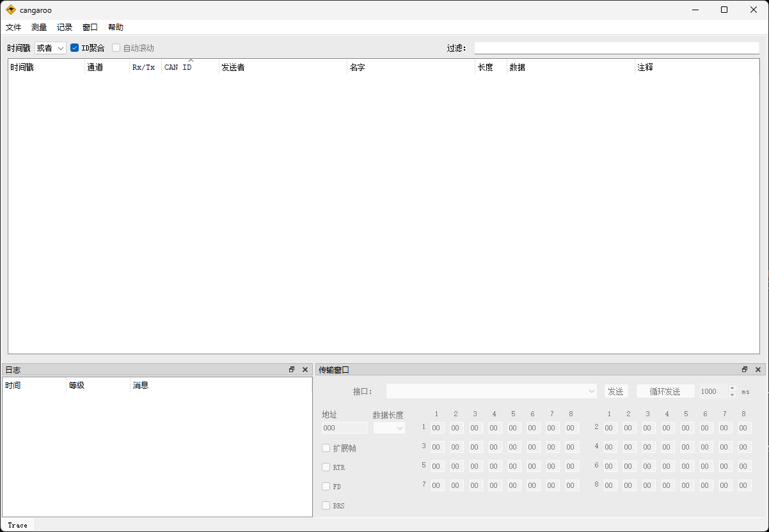The image size is (769, 532).
Task: Increase the 1000 ms value with up stepper
Action: [x=732, y=387]
